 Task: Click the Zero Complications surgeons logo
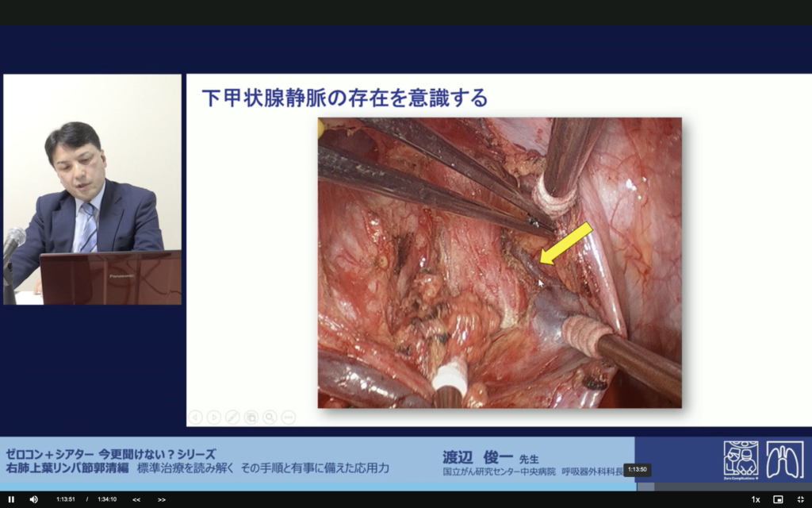pos(741,460)
